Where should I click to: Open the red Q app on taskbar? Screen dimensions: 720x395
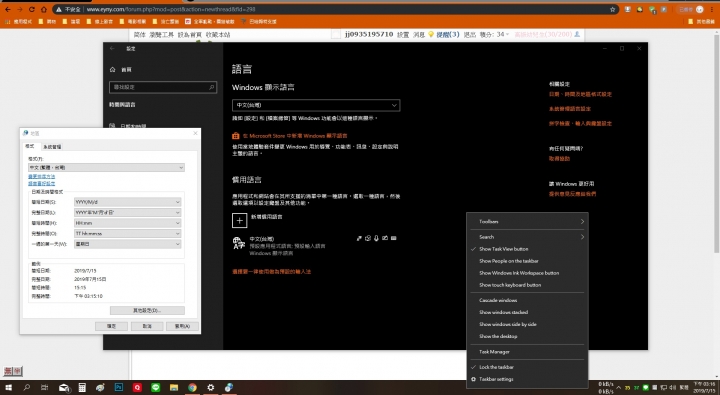pos(137,388)
